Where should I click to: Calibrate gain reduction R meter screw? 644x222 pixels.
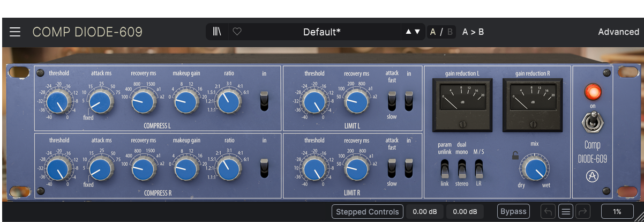click(533, 124)
